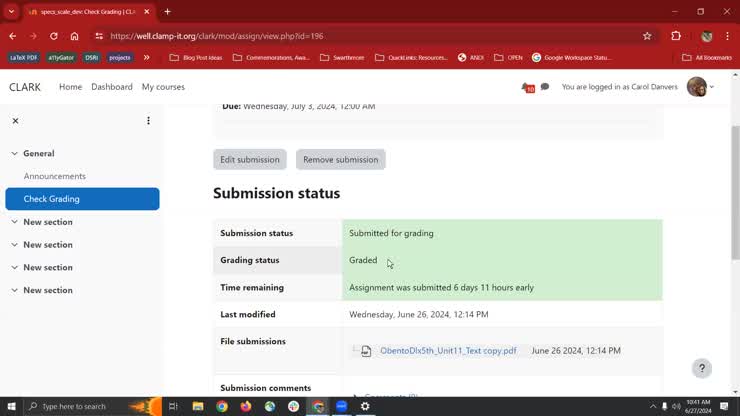Select Announcements in course index
The width and height of the screenshot is (740, 416).
tap(55, 176)
